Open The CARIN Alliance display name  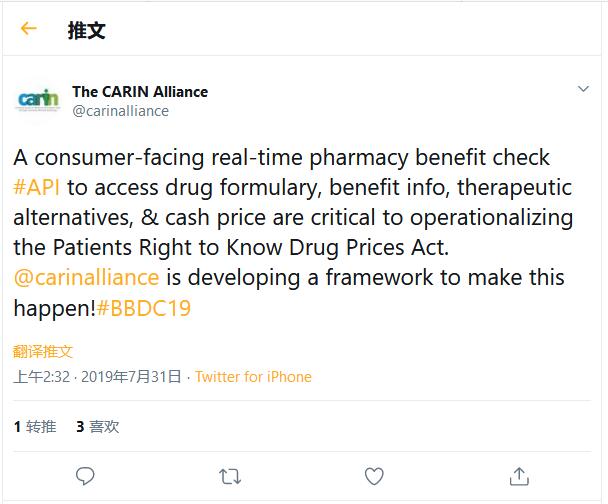[x=140, y=91]
